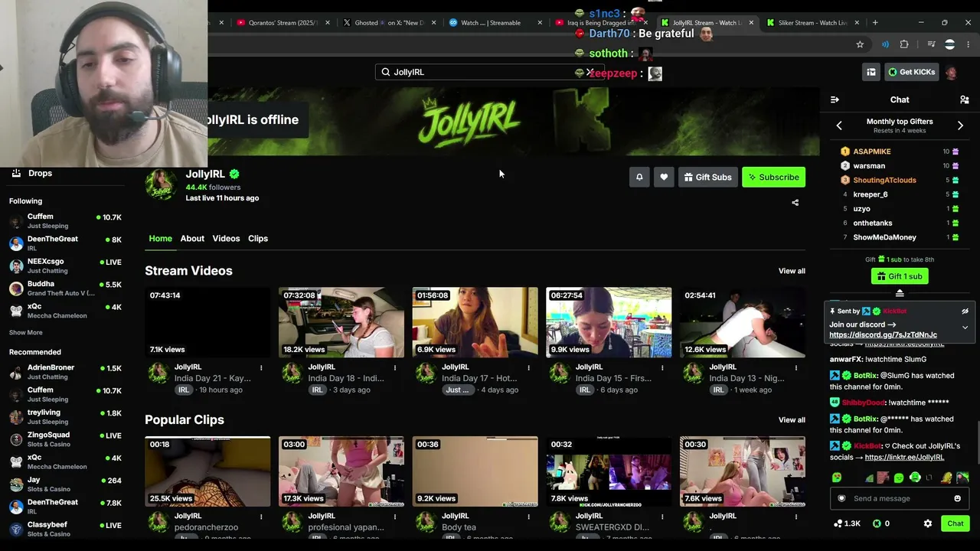Image resolution: width=980 pixels, height=551 pixels.
Task: Click the JollyIRL search field
Action: (488, 72)
